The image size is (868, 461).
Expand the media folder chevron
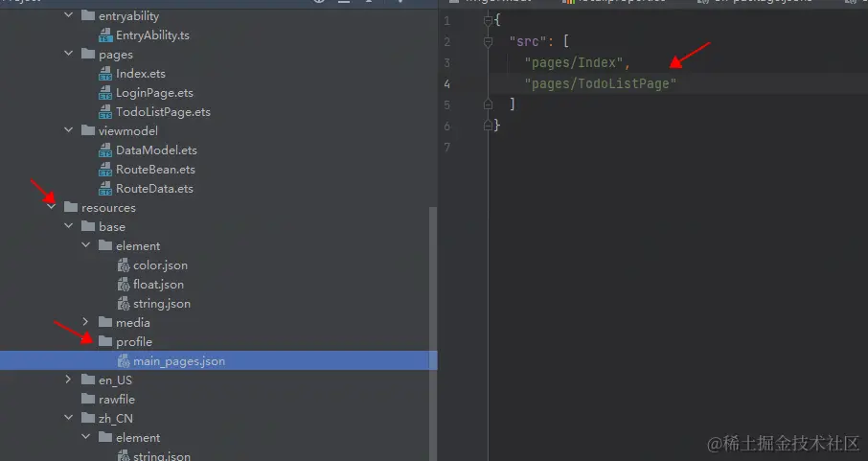[86, 322]
